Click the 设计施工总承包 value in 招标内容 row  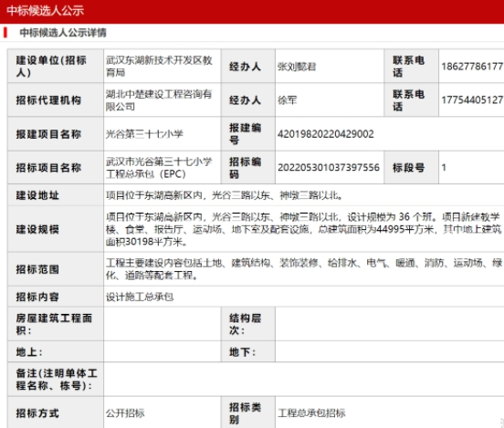point(140,297)
